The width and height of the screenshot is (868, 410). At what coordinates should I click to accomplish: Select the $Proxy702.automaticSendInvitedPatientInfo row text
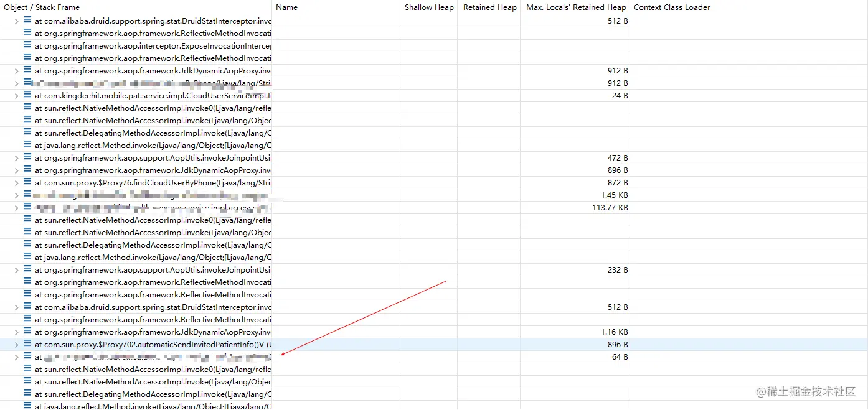point(153,344)
